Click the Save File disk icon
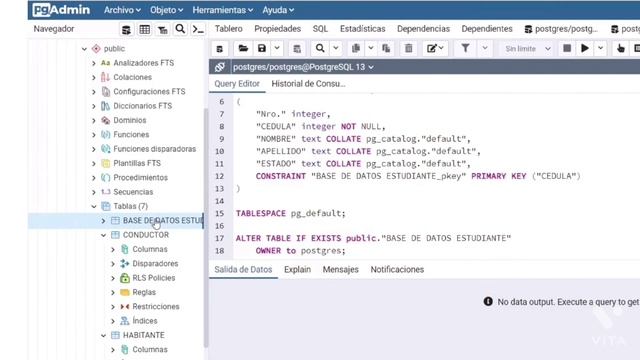 (x=262, y=49)
